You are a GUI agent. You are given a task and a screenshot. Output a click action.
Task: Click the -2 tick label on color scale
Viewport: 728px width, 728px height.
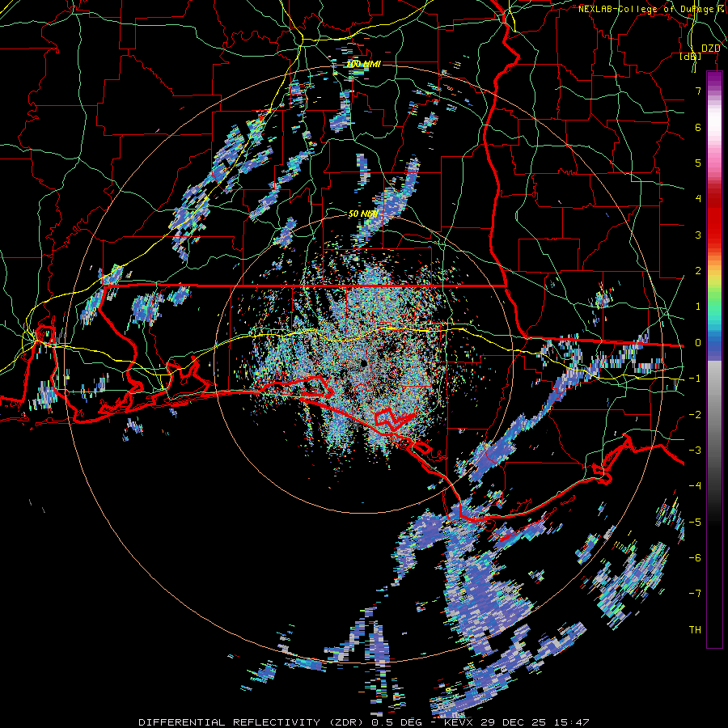click(695, 414)
